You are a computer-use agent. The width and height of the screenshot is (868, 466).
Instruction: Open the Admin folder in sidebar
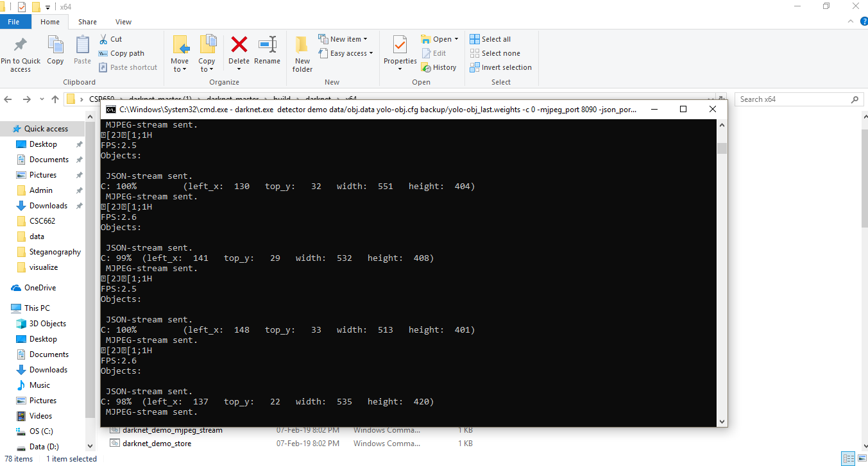click(x=41, y=190)
